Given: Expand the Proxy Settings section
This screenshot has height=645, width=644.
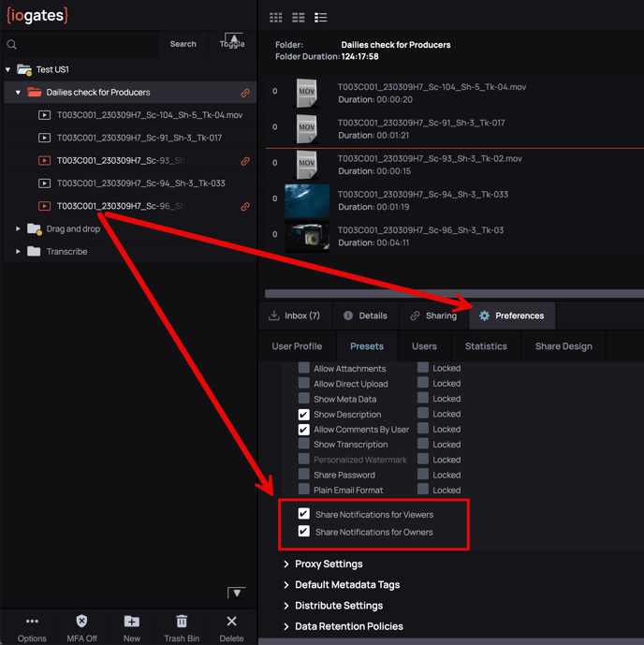Looking at the screenshot, I should coord(286,564).
